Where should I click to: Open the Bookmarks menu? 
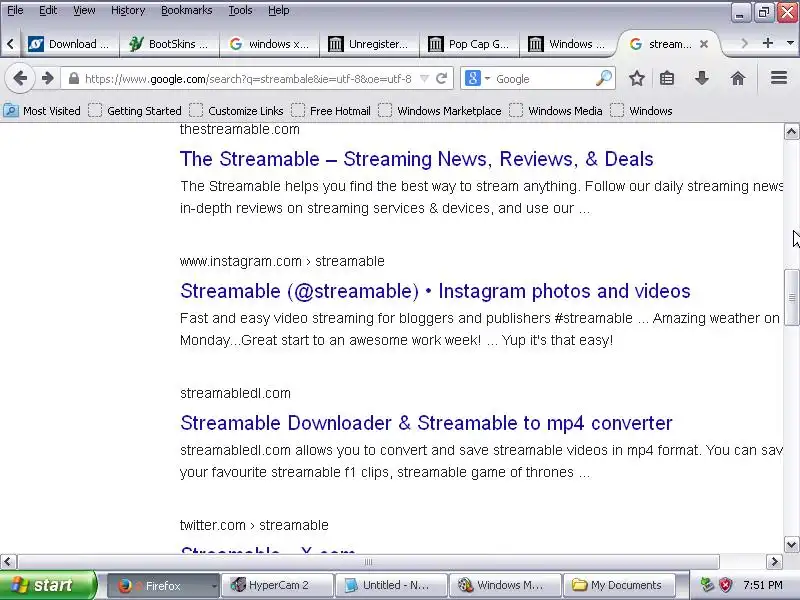[x=186, y=10]
